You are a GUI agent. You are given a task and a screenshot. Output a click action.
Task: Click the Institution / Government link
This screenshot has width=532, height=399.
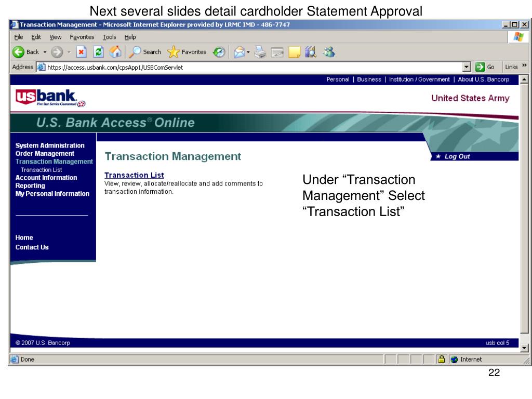point(419,79)
